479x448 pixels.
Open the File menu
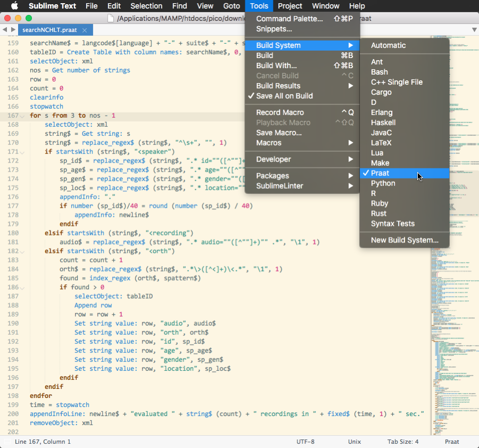tap(92, 6)
